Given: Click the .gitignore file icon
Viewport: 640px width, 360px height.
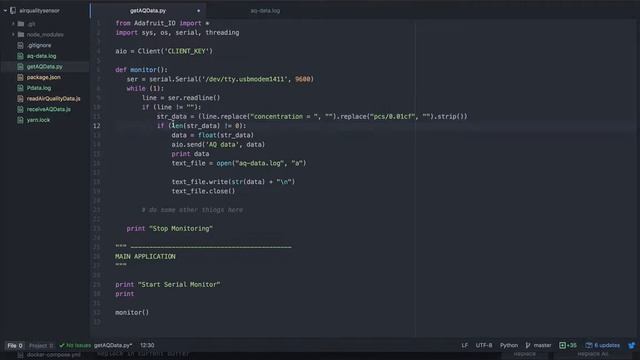Looking at the screenshot, I should coord(20,45).
